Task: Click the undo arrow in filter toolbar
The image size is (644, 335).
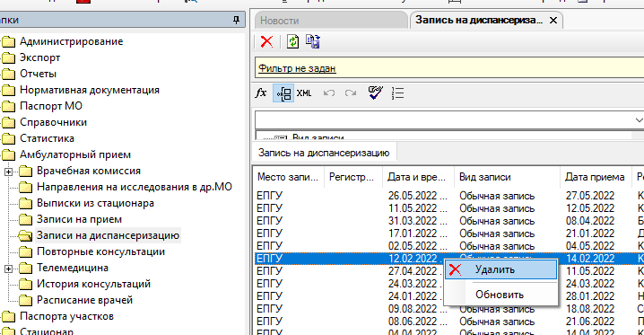Action: pos(329,93)
